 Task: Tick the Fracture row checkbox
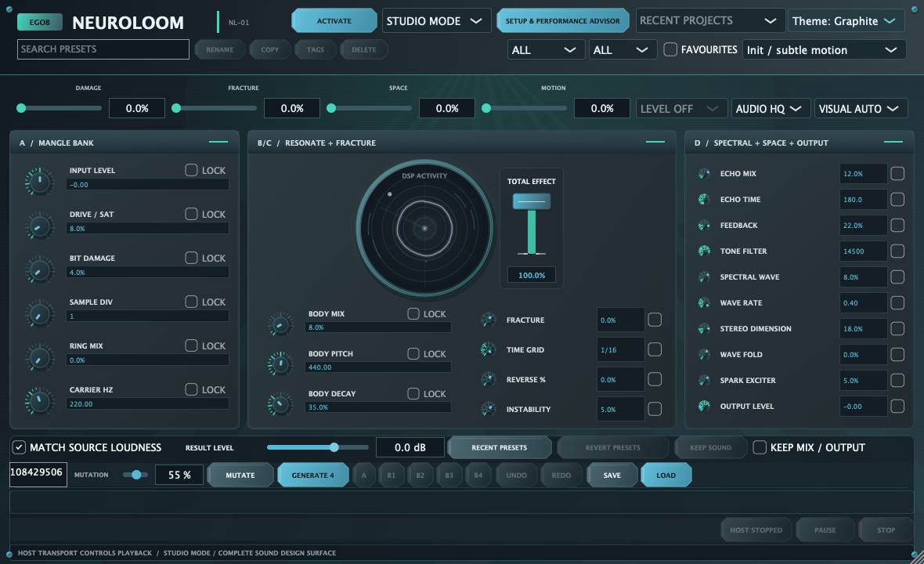pos(654,320)
